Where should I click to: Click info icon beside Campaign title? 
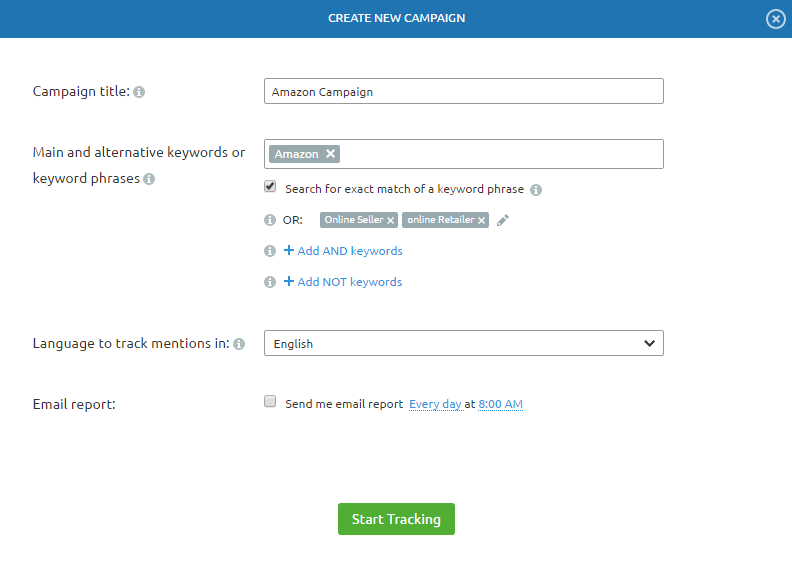[139, 92]
